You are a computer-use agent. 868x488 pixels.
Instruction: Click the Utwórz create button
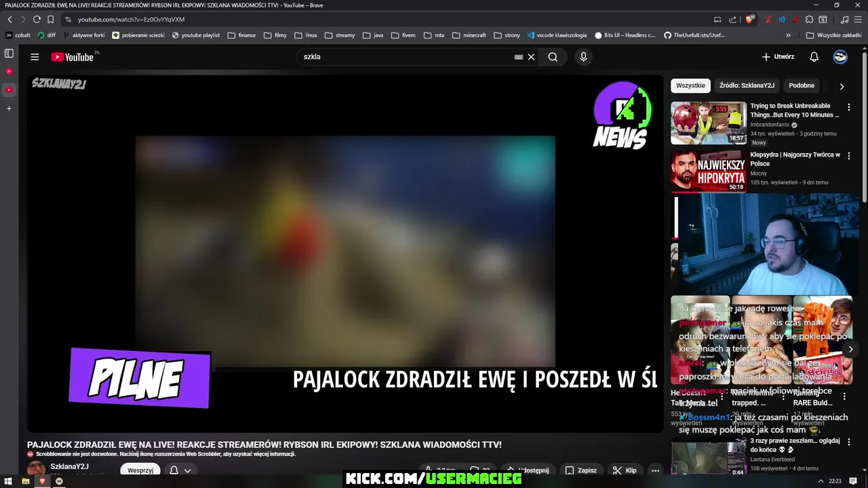click(x=777, y=57)
